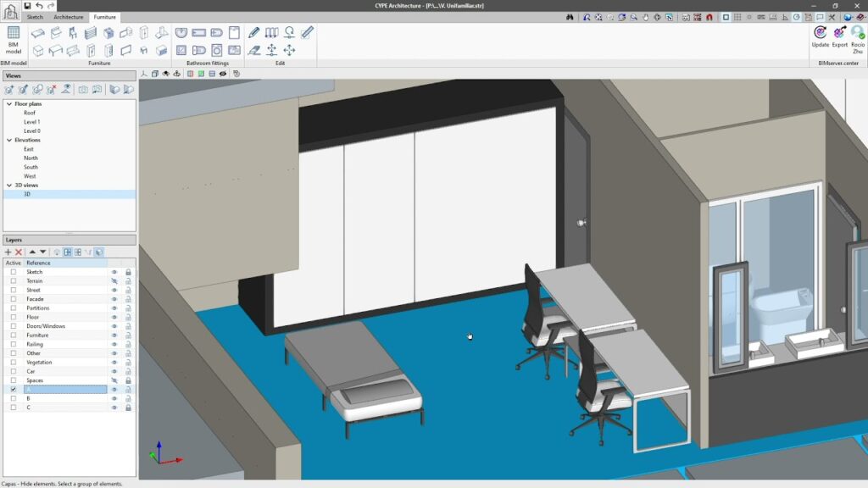Click the Export icon in BIMserver.center

coord(839,36)
